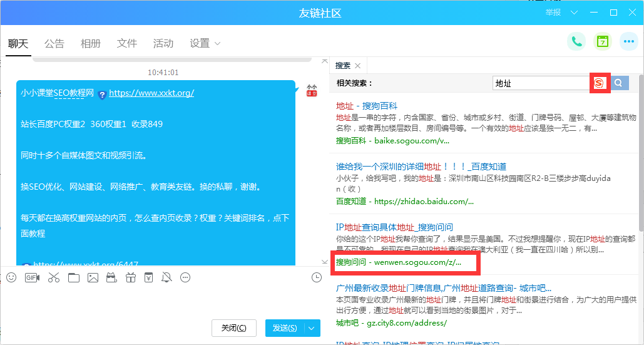Screen dimensions: 644x345
Task: Switch to the 公告 tab
Action: 54,44
